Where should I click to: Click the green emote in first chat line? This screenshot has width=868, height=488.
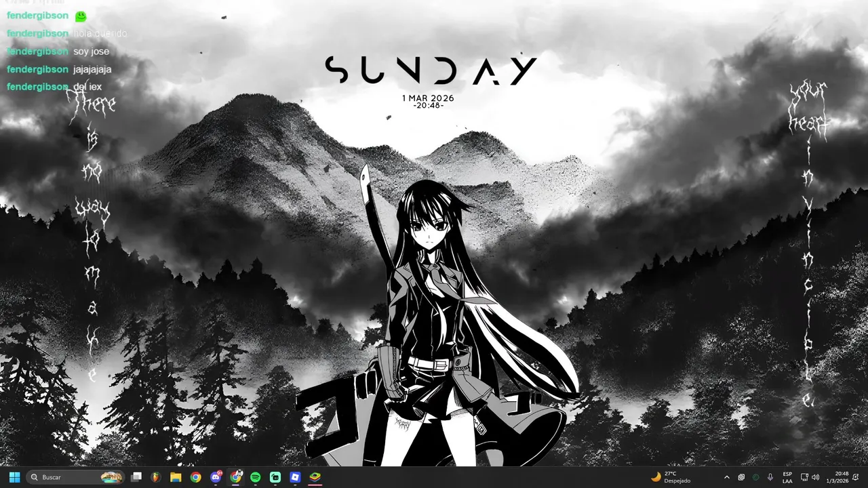pos(81,16)
